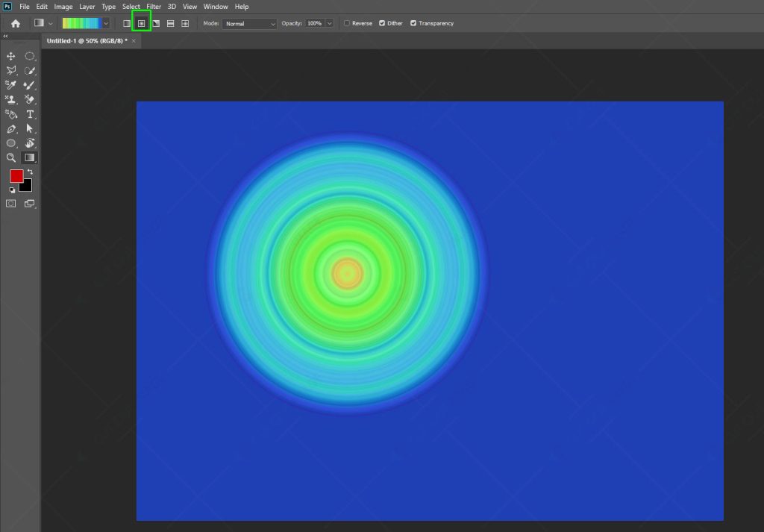This screenshot has height=532, width=764.
Task: Select the Eyedropper tool
Action: [x=10, y=84]
